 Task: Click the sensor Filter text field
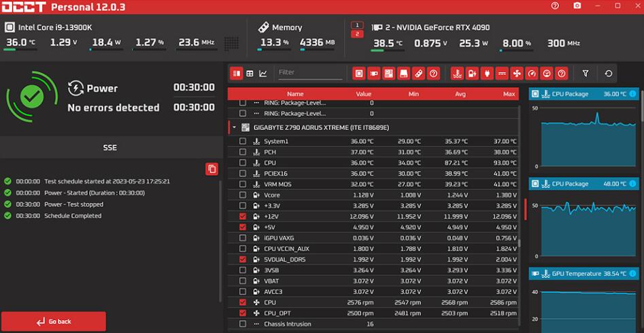tap(308, 72)
